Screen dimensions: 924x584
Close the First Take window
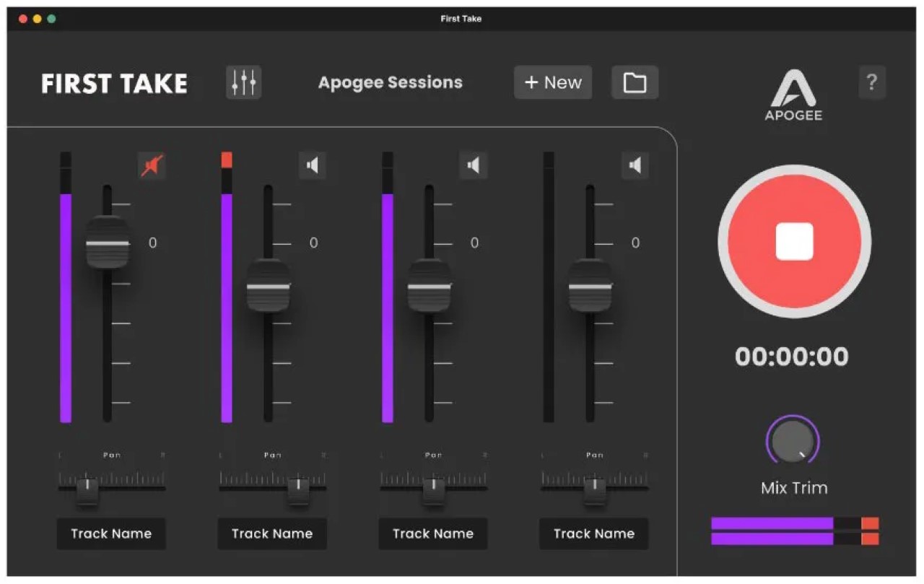(x=23, y=19)
